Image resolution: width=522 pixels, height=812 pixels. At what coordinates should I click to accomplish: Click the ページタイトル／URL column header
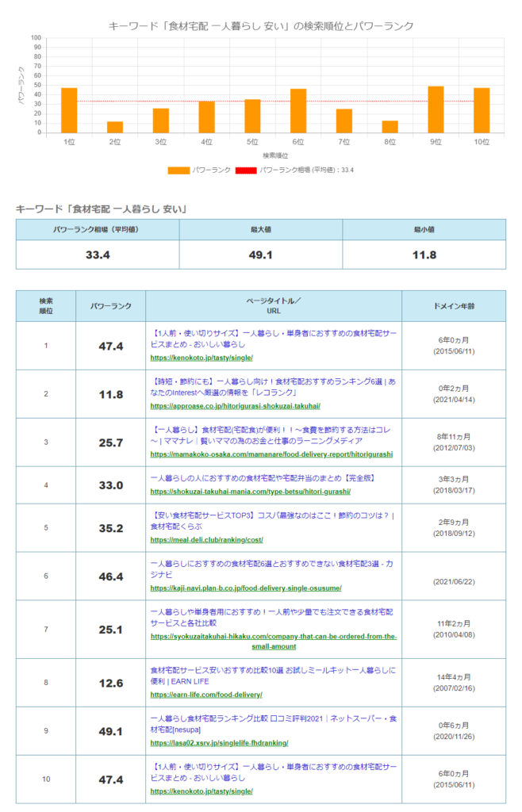click(x=274, y=306)
